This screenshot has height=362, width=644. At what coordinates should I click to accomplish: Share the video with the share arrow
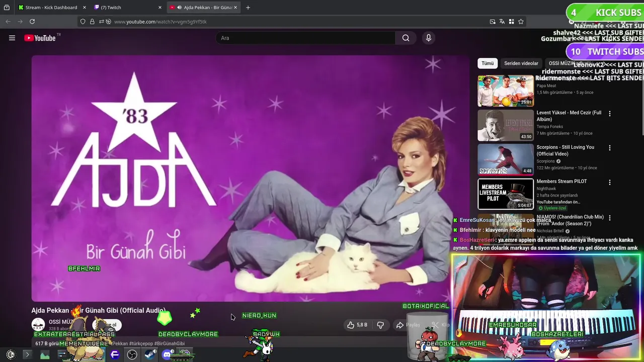pyautogui.click(x=400, y=325)
